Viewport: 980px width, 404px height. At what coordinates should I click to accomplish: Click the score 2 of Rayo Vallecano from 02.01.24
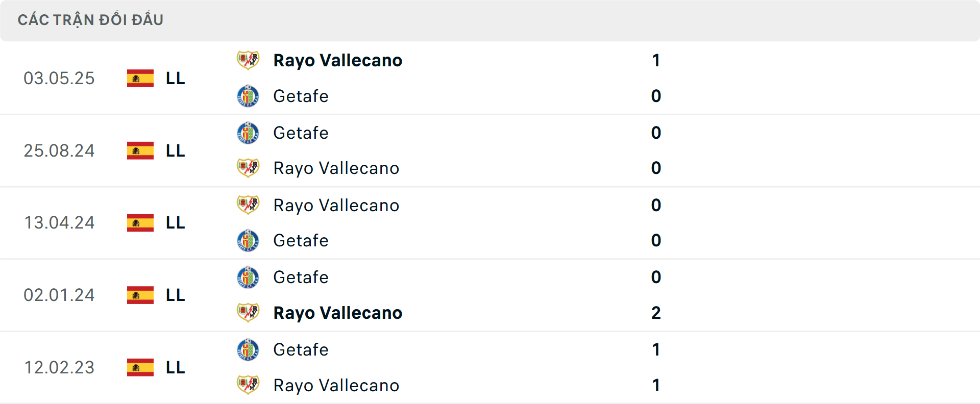(x=655, y=313)
